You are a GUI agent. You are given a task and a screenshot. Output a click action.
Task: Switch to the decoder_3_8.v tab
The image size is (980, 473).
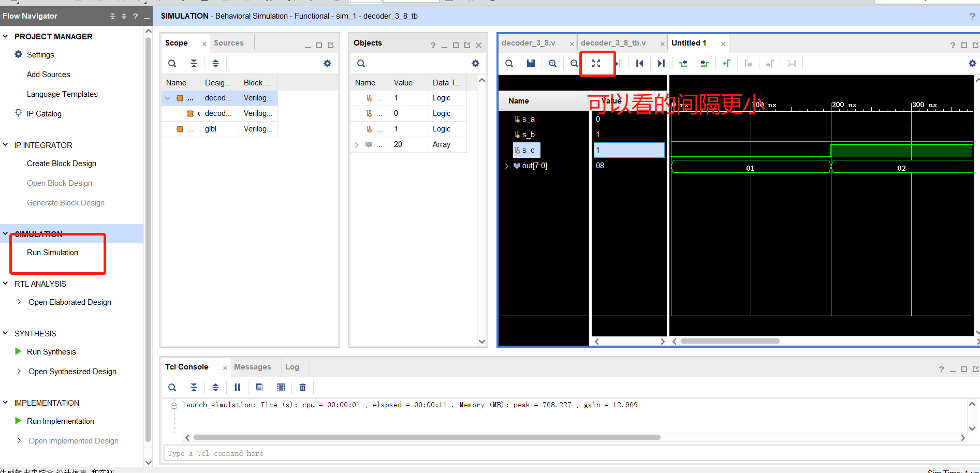[x=528, y=43]
